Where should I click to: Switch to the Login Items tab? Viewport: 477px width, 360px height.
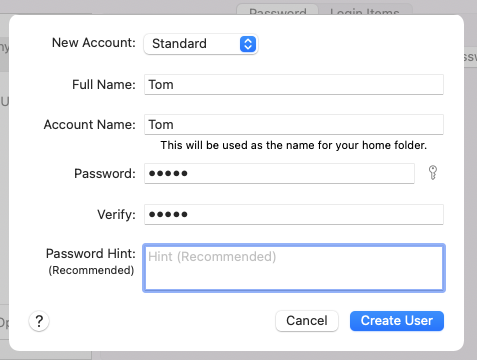pos(365,10)
